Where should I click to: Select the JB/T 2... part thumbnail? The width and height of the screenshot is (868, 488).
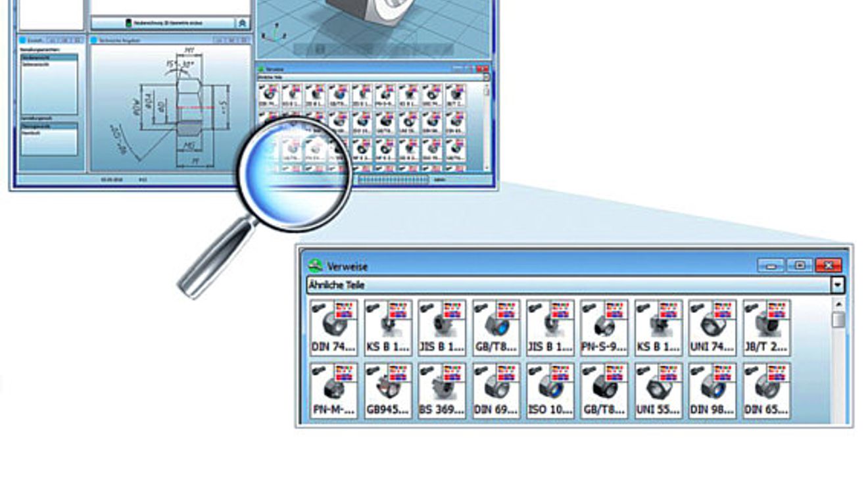tap(766, 328)
